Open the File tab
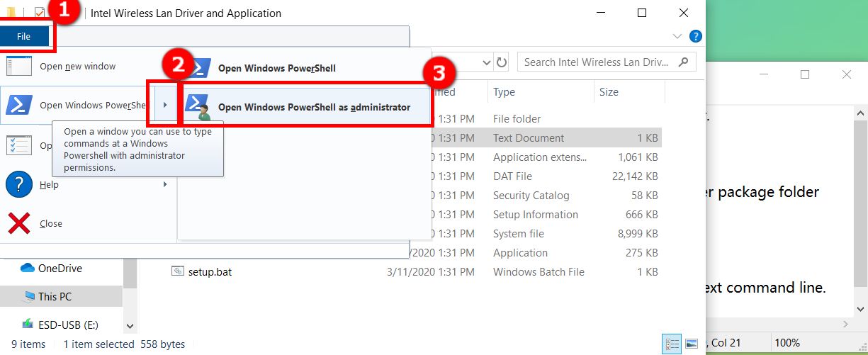 tap(24, 36)
